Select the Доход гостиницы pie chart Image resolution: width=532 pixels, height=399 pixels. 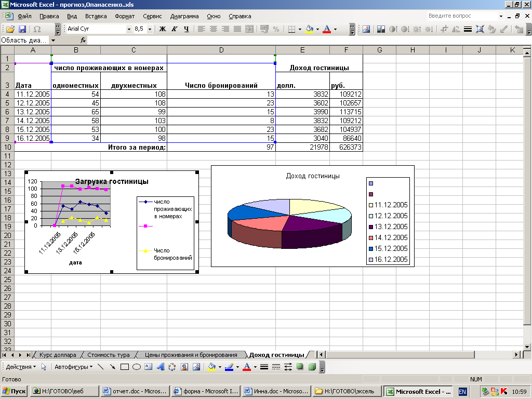coord(312,216)
